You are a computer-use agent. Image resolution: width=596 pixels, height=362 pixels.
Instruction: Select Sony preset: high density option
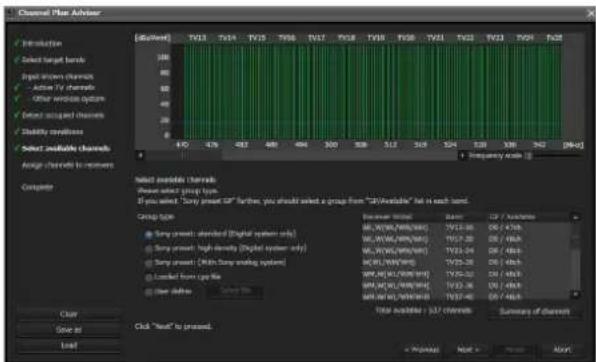coord(149,249)
